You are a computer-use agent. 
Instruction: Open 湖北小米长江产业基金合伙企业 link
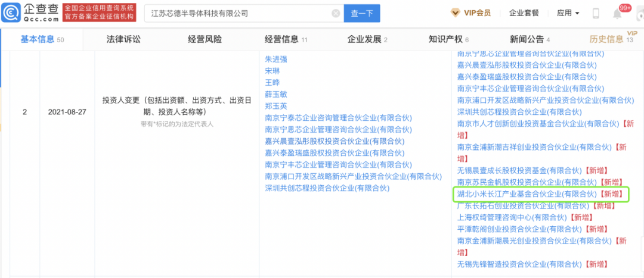527,194
